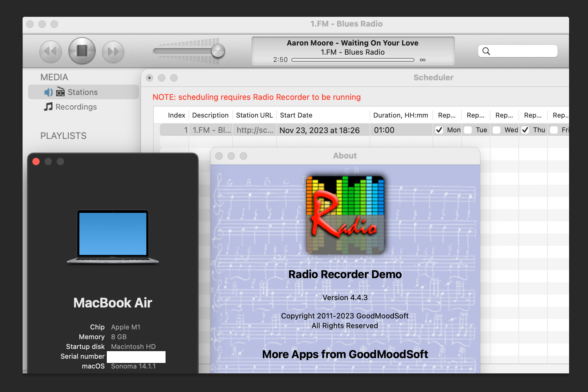Uncheck the Thu repeat checkbox

coord(525,130)
